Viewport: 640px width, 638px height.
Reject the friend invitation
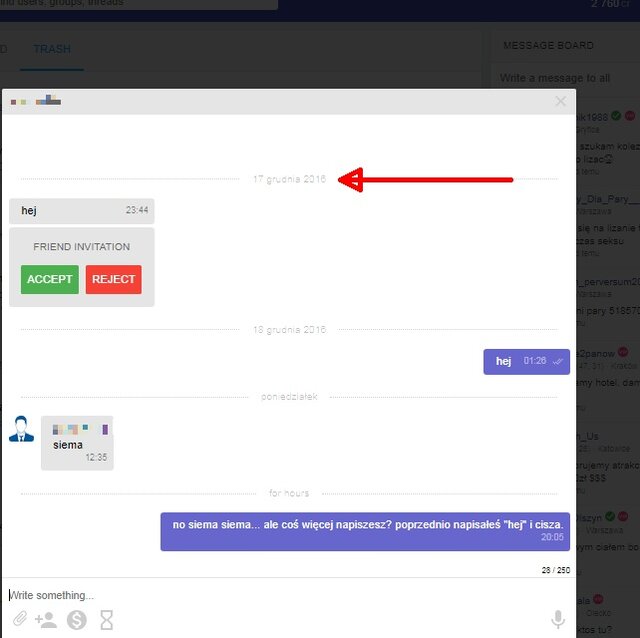coord(113,280)
